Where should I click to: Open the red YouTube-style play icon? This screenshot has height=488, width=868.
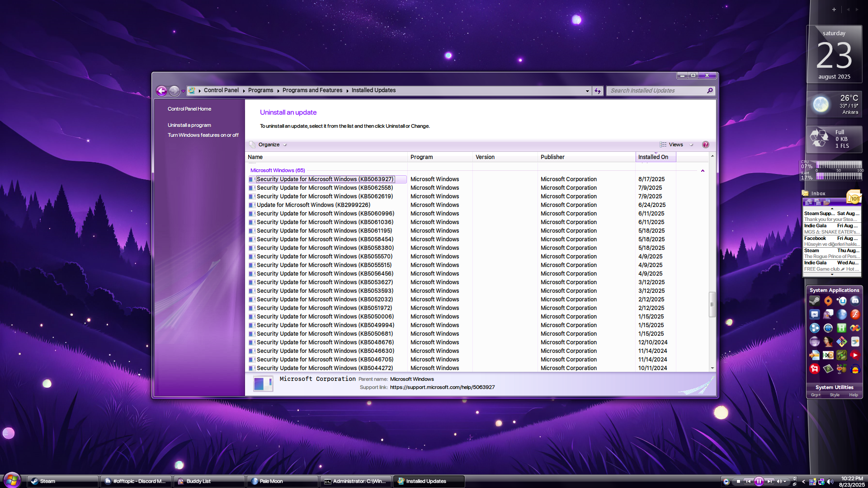click(855, 355)
